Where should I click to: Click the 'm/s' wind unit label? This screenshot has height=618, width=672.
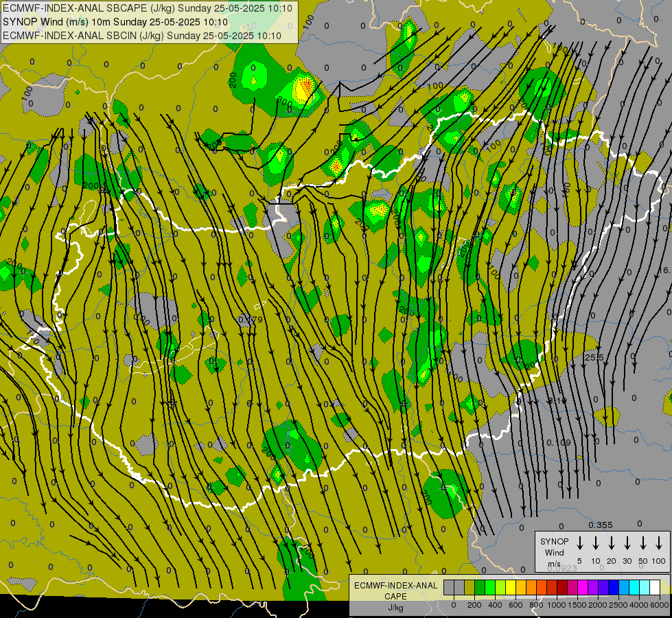pos(554,564)
